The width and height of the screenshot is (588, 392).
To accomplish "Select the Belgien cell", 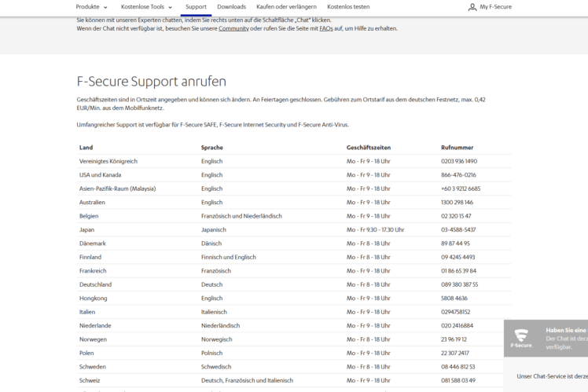I will (x=89, y=216).
